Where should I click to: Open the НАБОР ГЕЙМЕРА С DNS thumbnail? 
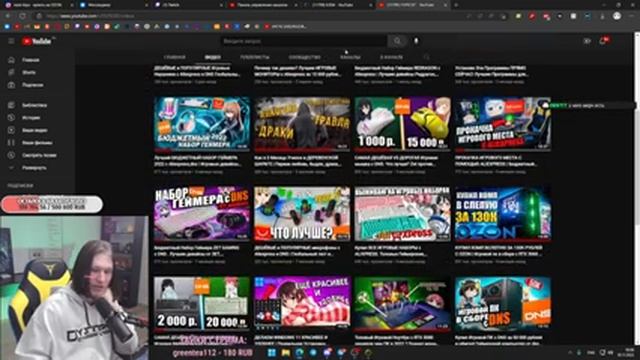[202, 214]
